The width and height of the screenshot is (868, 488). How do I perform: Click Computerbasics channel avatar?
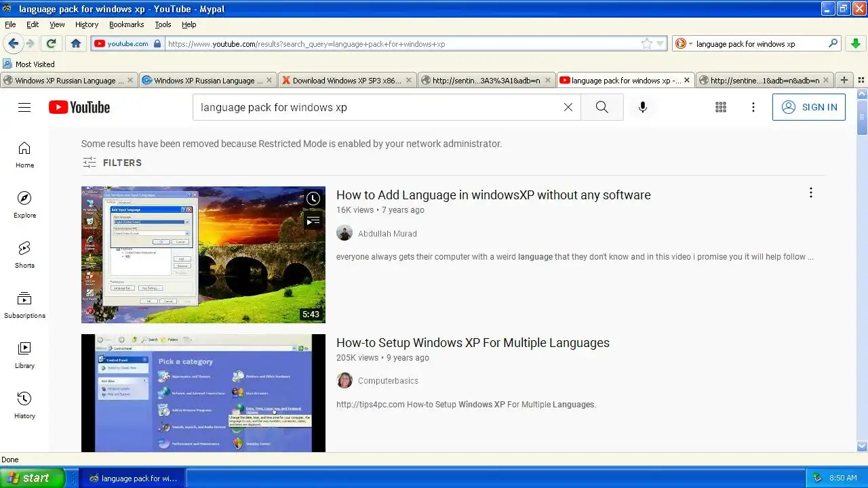tap(344, 380)
